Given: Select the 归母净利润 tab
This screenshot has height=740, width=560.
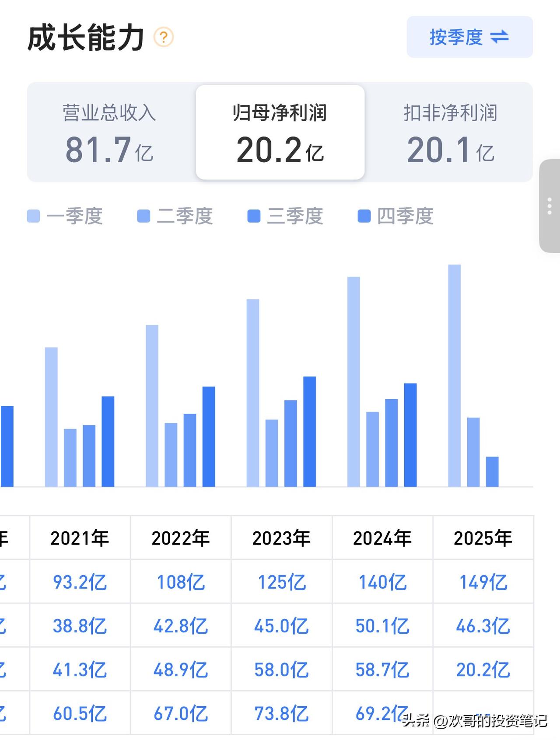Looking at the screenshot, I should coord(280,133).
